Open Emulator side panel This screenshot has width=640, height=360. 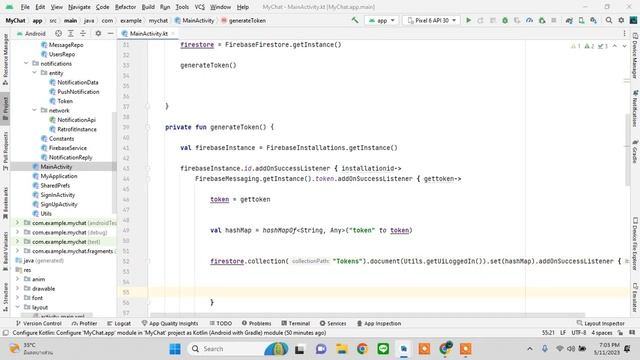click(x=635, y=298)
